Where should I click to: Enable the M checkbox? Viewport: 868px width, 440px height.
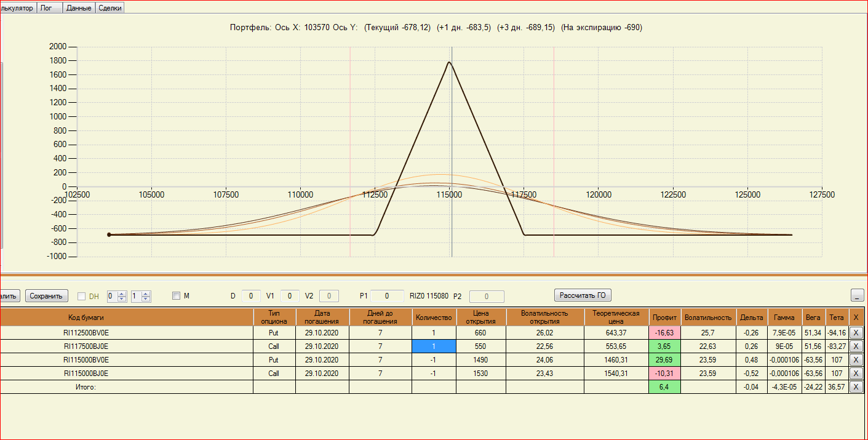tap(176, 296)
